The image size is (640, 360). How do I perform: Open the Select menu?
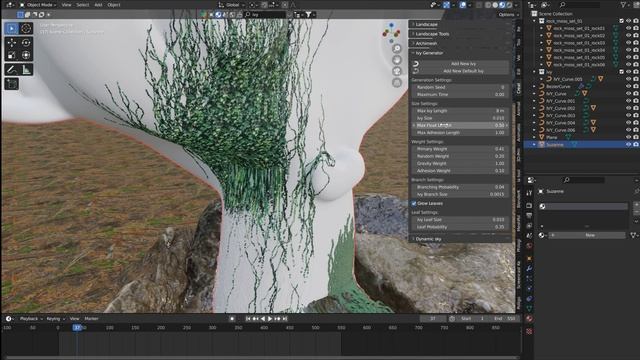point(83,5)
